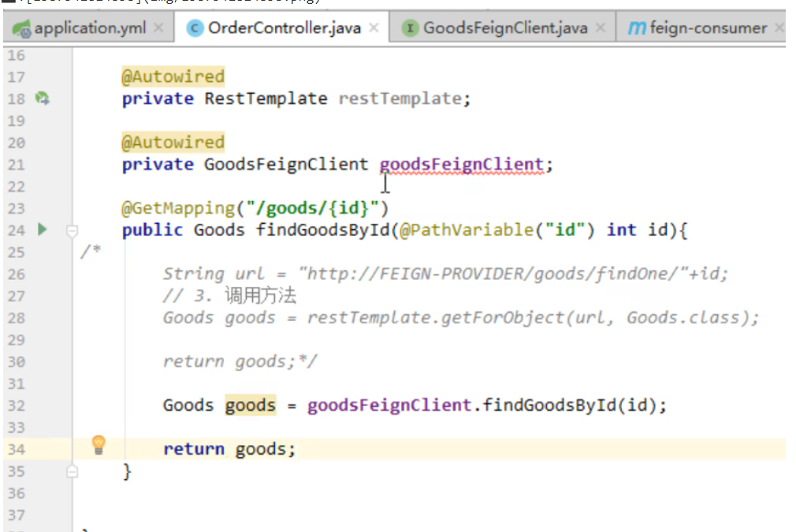The height and width of the screenshot is (532, 796).
Task: Collapse the method fold marker at line 24
Action: coord(72,231)
